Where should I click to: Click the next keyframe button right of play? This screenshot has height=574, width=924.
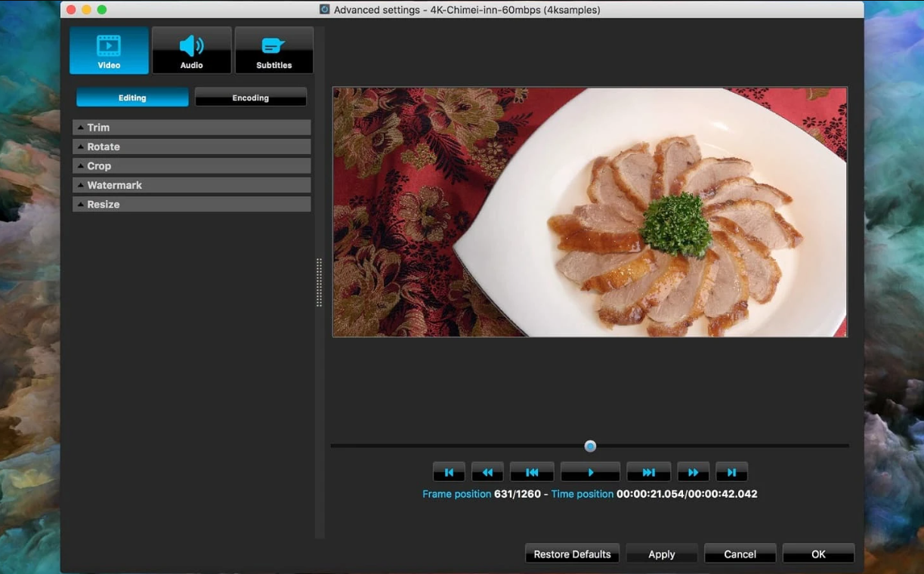tap(648, 473)
